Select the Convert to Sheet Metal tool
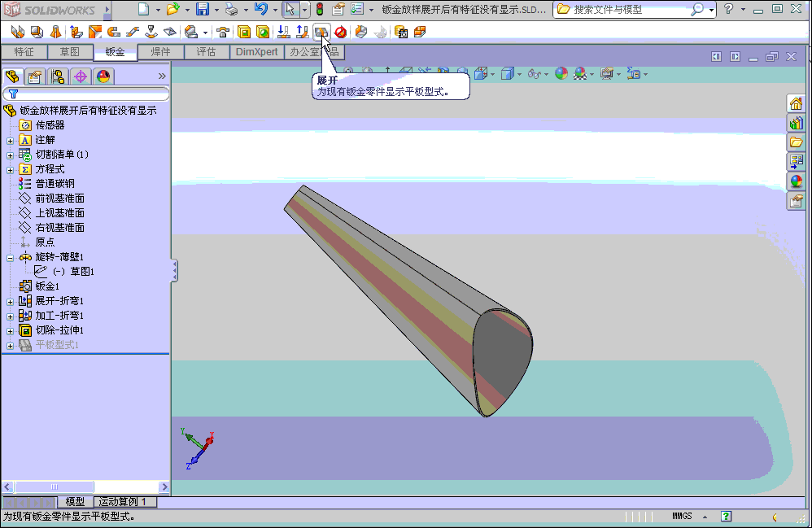 37,32
